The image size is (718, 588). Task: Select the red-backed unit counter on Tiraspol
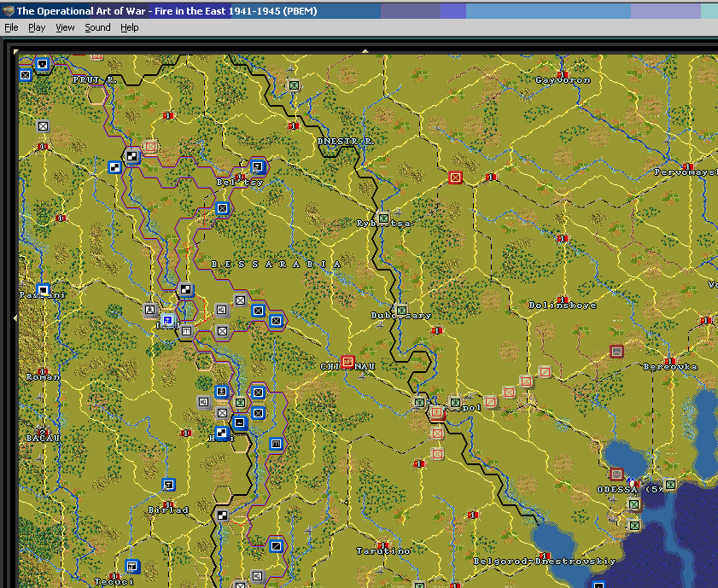pyautogui.click(x=437, y=413)
